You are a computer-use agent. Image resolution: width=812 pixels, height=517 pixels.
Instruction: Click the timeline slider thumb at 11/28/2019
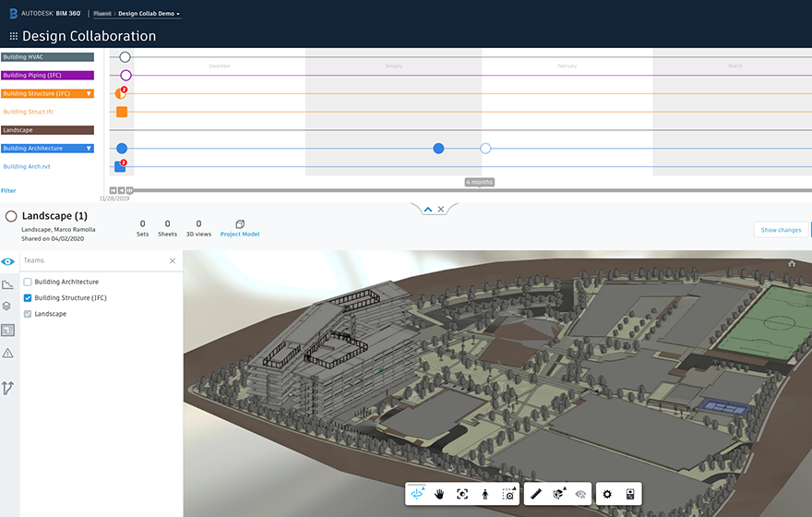129,190
